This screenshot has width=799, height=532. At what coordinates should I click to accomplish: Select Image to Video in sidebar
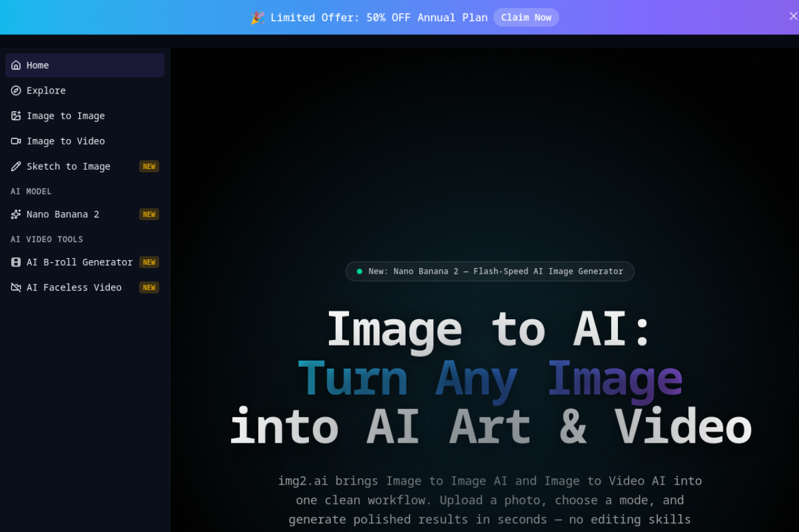(85, 141)
